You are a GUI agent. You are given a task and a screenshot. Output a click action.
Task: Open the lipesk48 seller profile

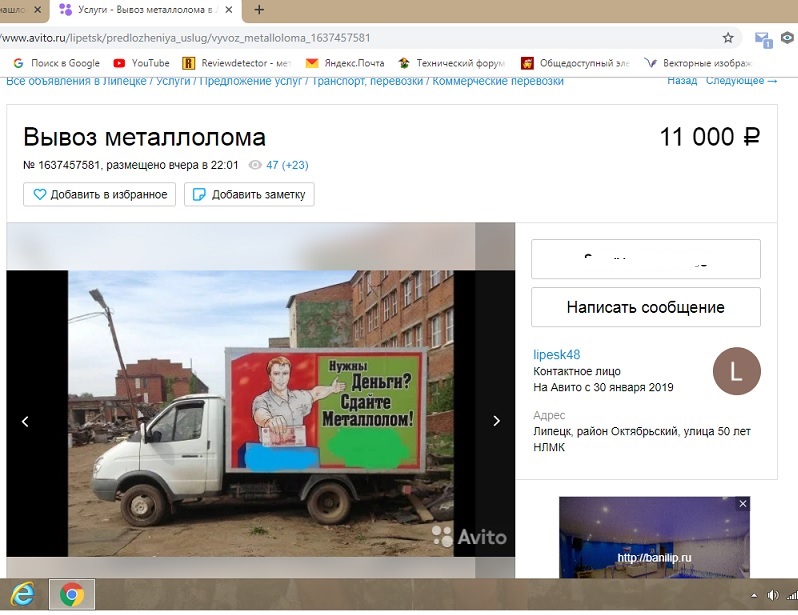click(557, 355)
